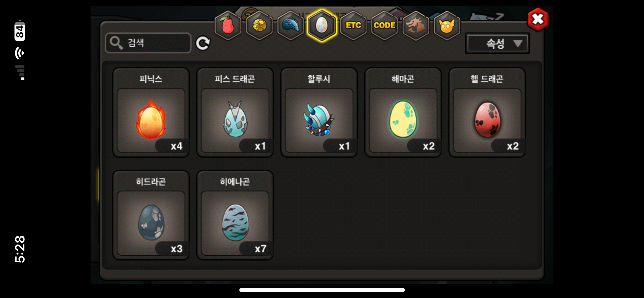The width and height of the screenshot is (644, 298).
Task: Select the 히드라곤 dark egg
Action: [151, 215]
